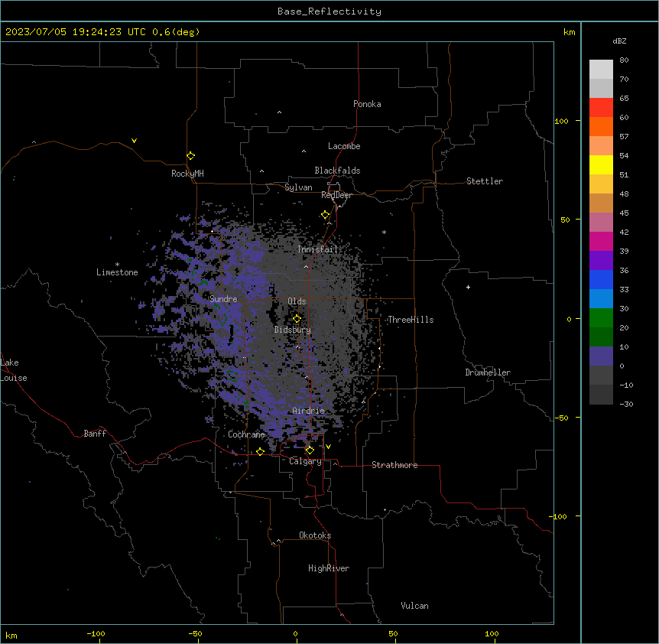659x644 pixels.
Task: Click the Didsbury label
Action: coord(293,330)
